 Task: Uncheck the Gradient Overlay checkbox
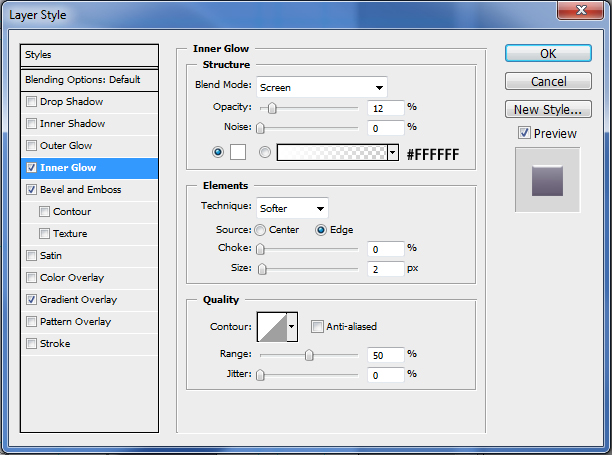pyautogui.click(x=31, y=300)
